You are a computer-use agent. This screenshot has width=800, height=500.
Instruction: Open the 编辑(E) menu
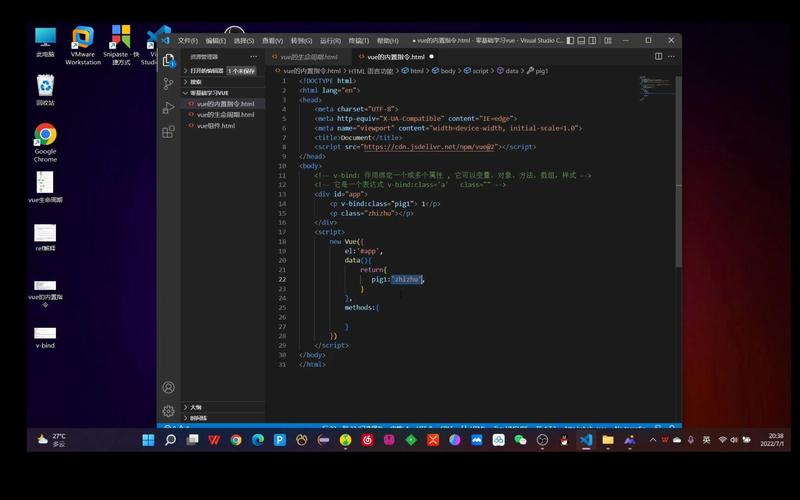click(216, 41)
